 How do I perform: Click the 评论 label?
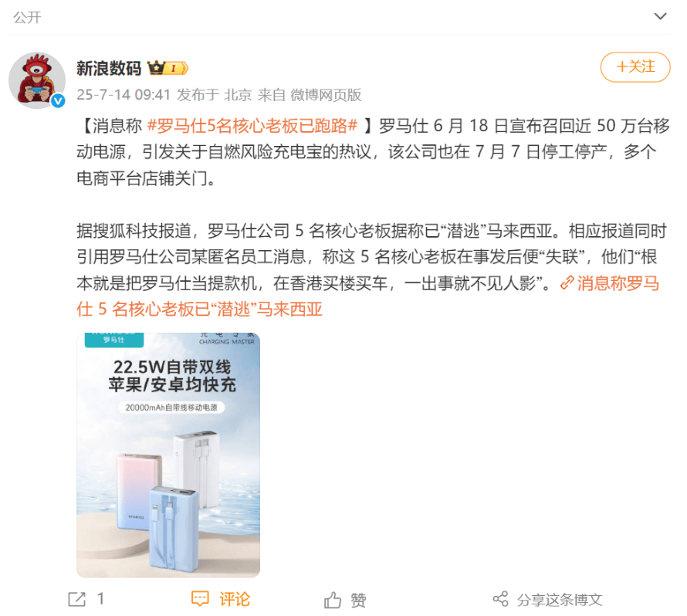[x=235, y=599]
